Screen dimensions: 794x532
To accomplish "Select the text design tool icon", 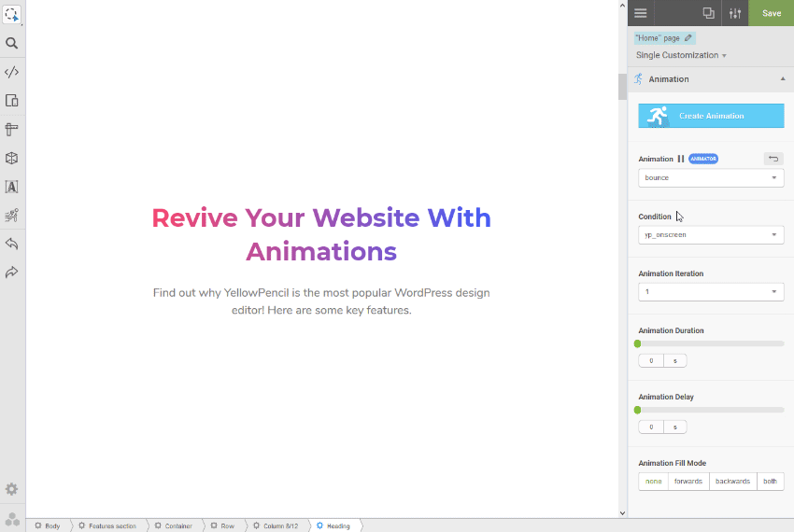I will point(11,187).
